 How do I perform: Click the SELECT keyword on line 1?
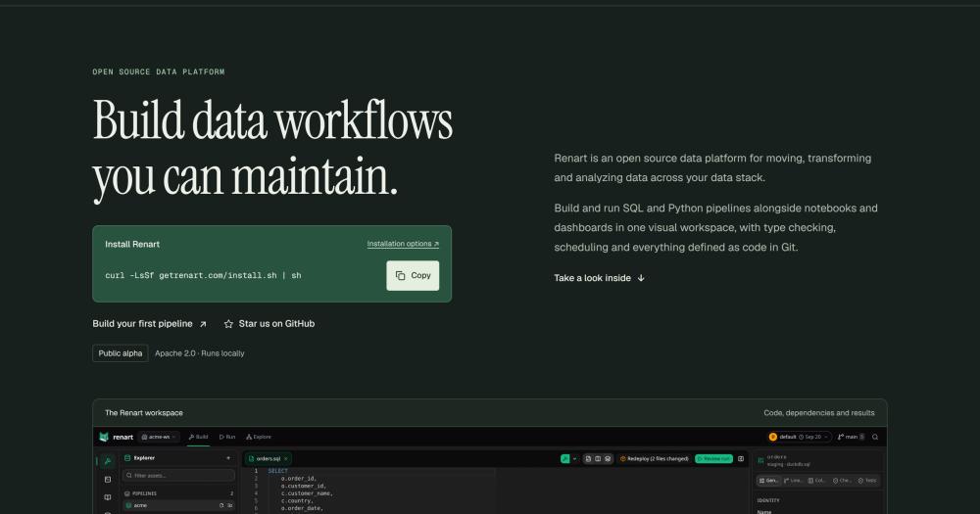(x=277, y=471)
